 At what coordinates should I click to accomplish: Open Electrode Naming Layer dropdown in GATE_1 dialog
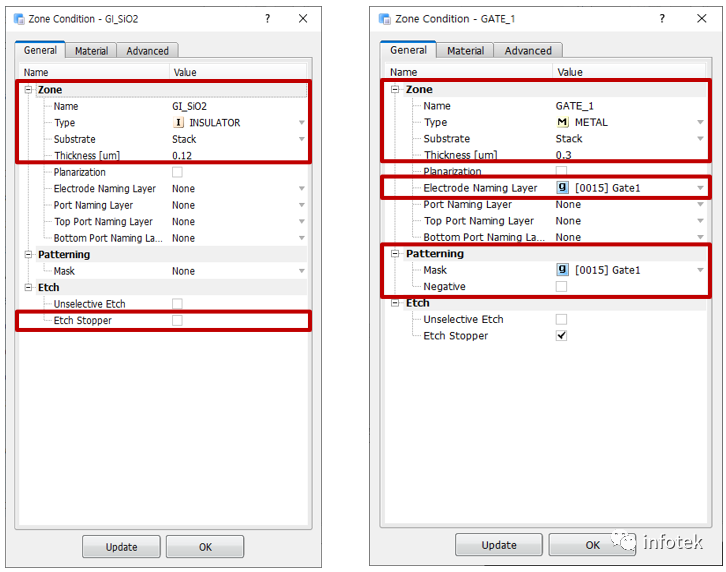tap(700, 188)
